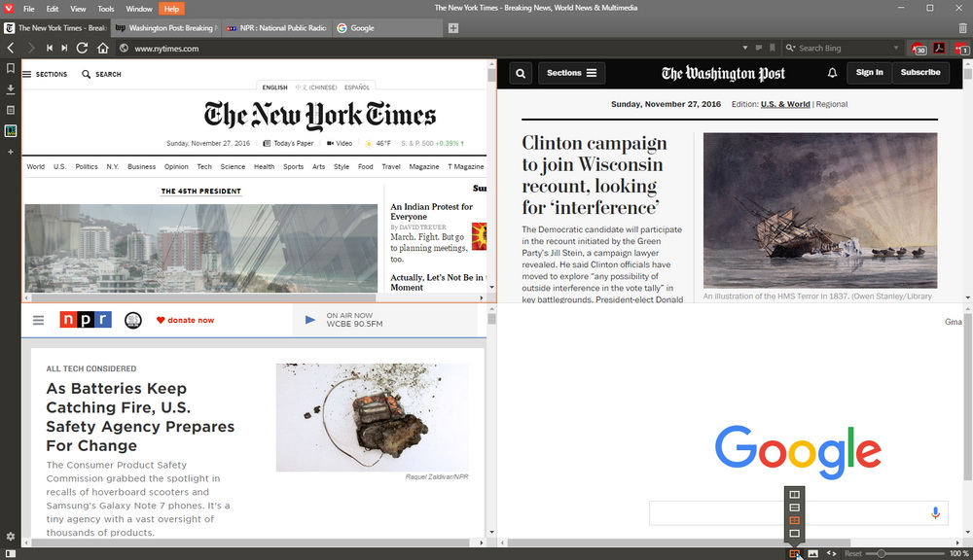Toggle the side panel visibility
This screenshot has width=973, height=560.
[x=11, y=553]
